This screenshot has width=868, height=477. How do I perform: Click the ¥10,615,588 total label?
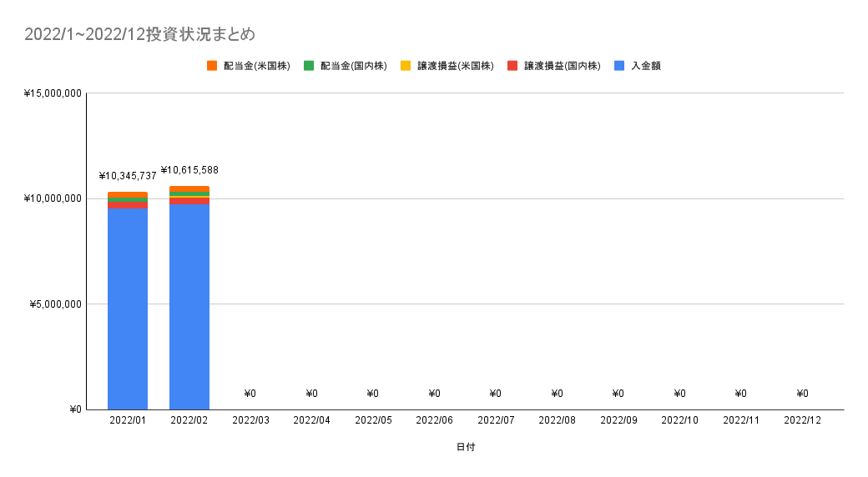point(189,170)
